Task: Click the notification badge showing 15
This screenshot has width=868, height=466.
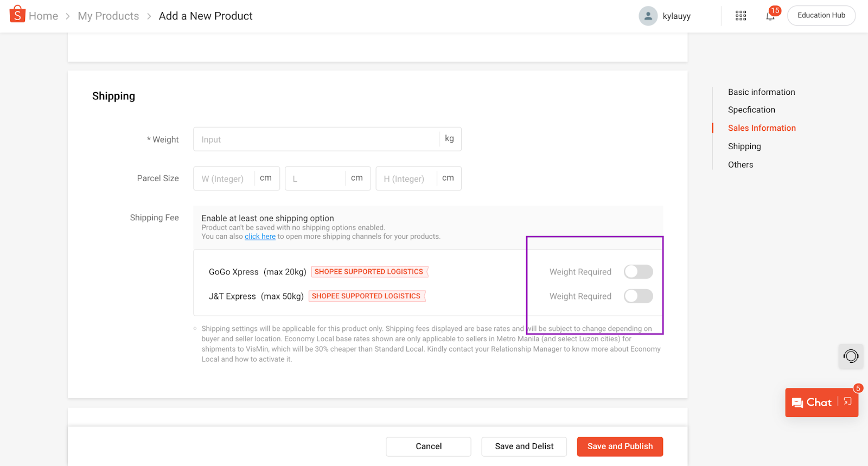Action: (x=775, y=10)
